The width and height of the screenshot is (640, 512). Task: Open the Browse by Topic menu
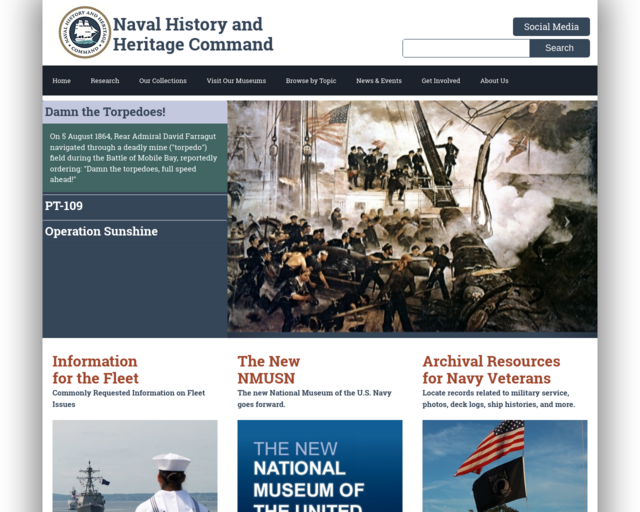pos(311,81)
